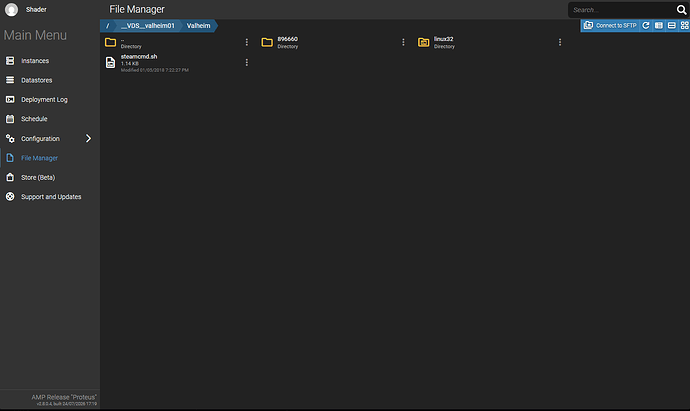Click the File Manager document icon
The width and height of the screenshot is (690, 411).
[x=10, y=158]
